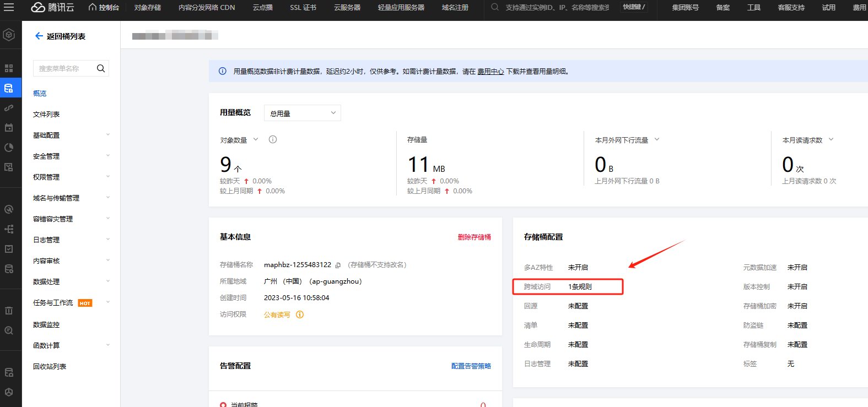Click the info icon in the blue notice banner
Image resolution: width=868 pixels, height=407 pixels.
click(x=223, y=71)
